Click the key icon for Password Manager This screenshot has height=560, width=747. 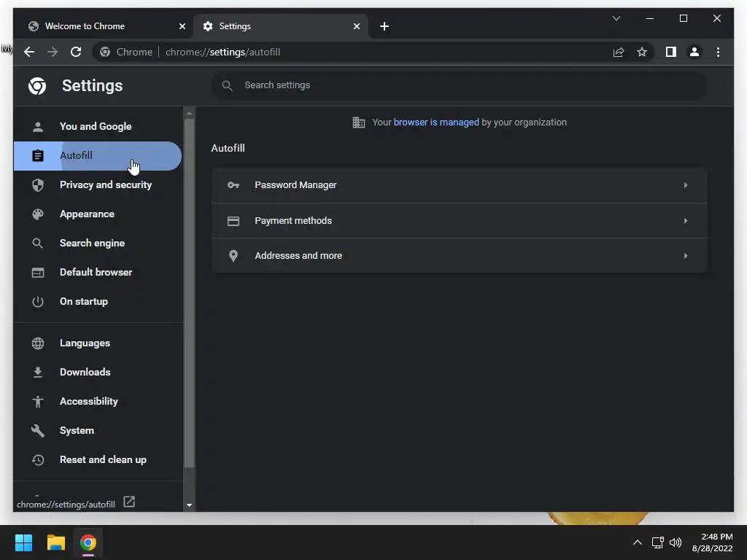[x=233, y=184]
